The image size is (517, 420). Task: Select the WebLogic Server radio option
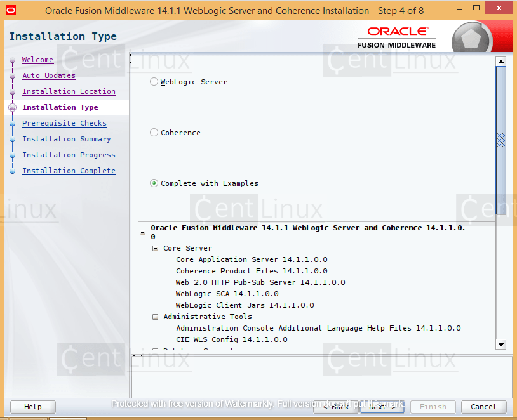(154, 82)
